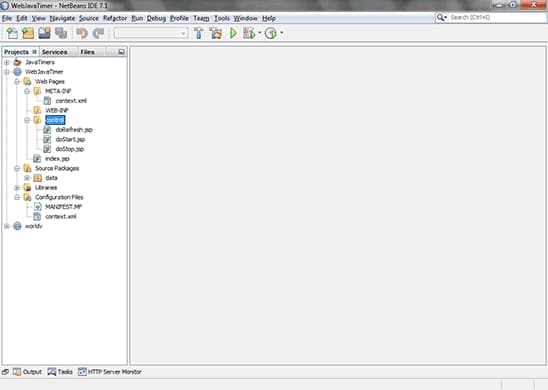Screen dimensions: 548x390
Task: Click the New Project toolbar icon
Action: (28, 33)
